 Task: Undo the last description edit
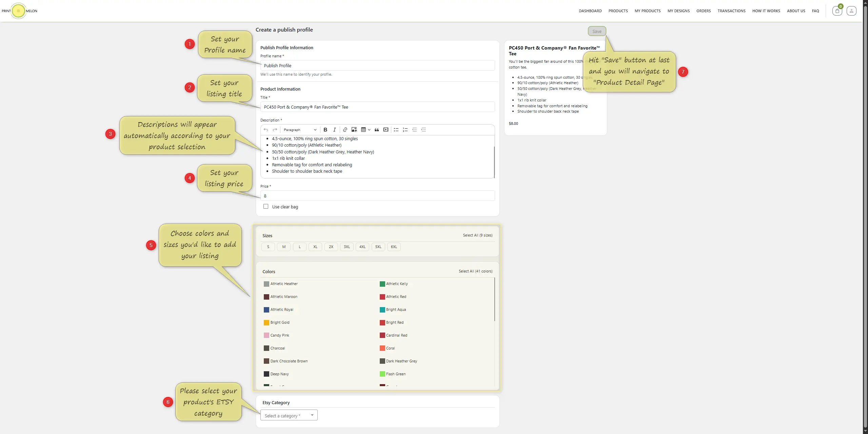pos(266,130)
